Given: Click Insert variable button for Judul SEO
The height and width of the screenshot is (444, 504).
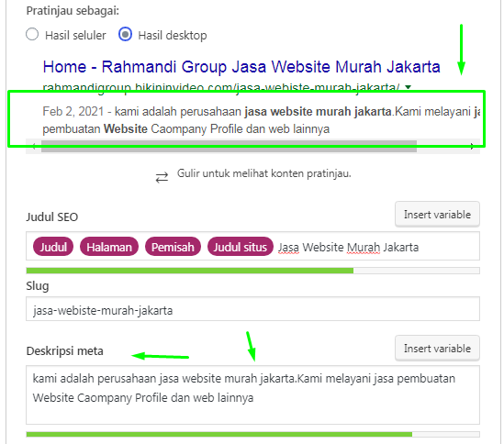Looking at the screenshot, I should point(437,215).
